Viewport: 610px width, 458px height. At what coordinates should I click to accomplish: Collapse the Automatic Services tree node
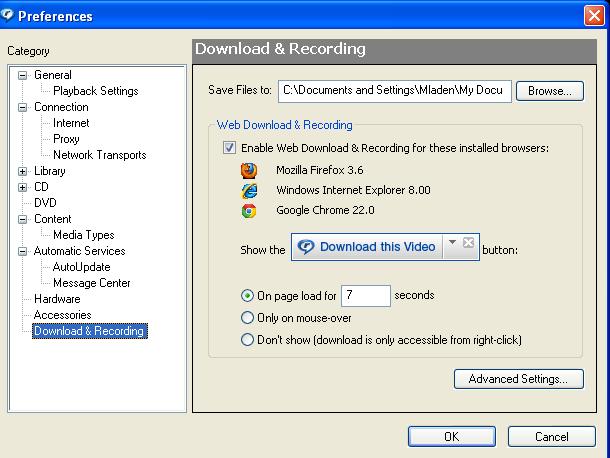pyautogui.click(x=23, y=251)
